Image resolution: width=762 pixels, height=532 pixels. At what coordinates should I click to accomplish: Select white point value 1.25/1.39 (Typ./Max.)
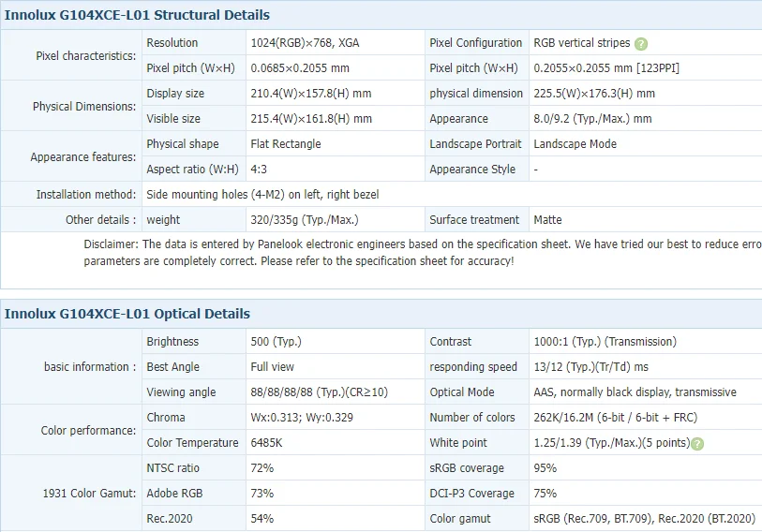coord(612,443)
